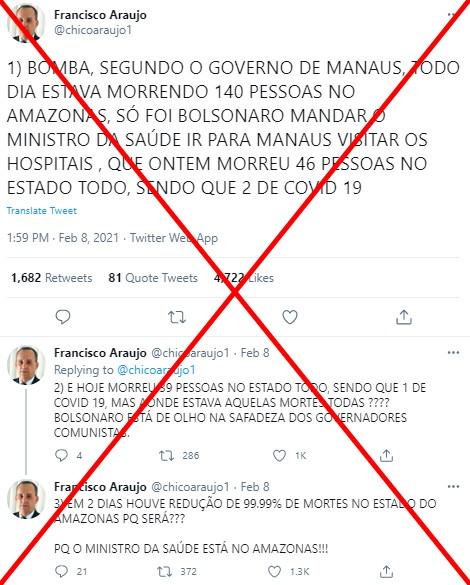The width and height of the screenshot is (470, 585).
Task: Click retweet icon under the main tweet
Action: click(x=176, y=317)
